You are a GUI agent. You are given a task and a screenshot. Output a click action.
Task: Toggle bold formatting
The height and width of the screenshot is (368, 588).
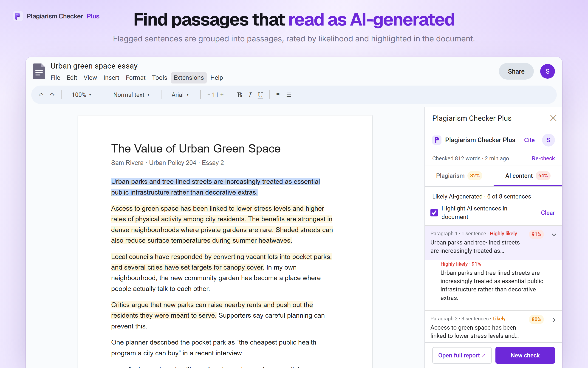239,95
